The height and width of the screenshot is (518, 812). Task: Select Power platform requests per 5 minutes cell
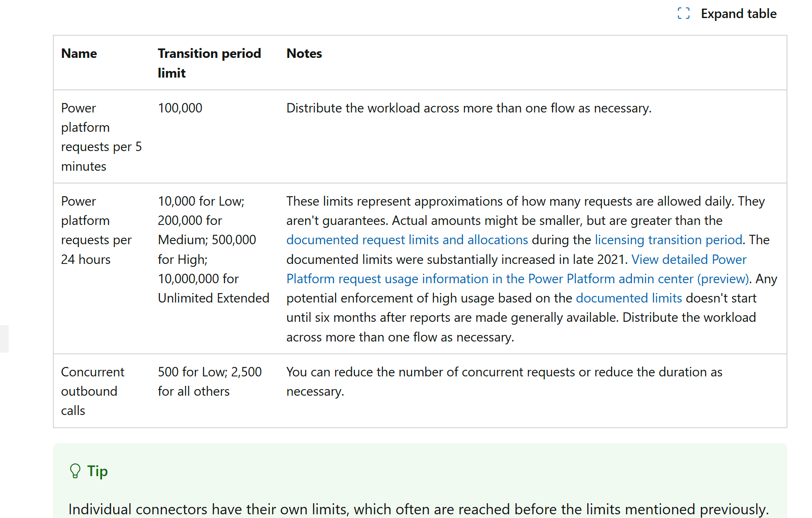(101, 137)
